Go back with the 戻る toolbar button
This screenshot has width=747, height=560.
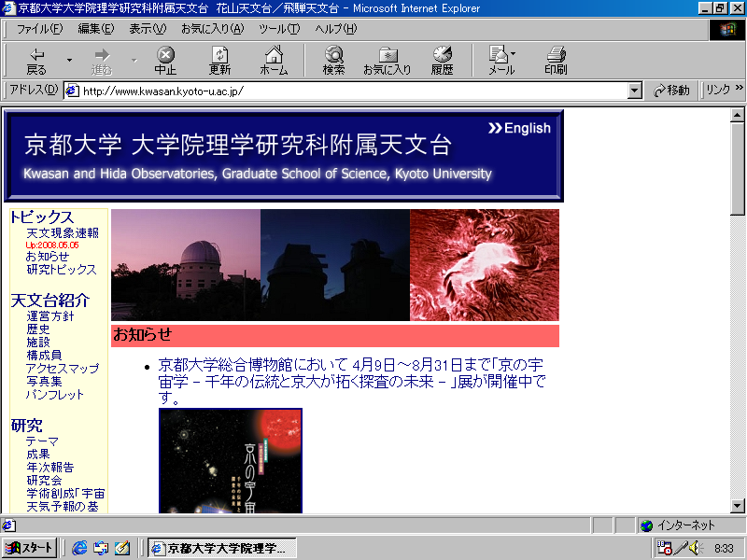tap(36, 61)
